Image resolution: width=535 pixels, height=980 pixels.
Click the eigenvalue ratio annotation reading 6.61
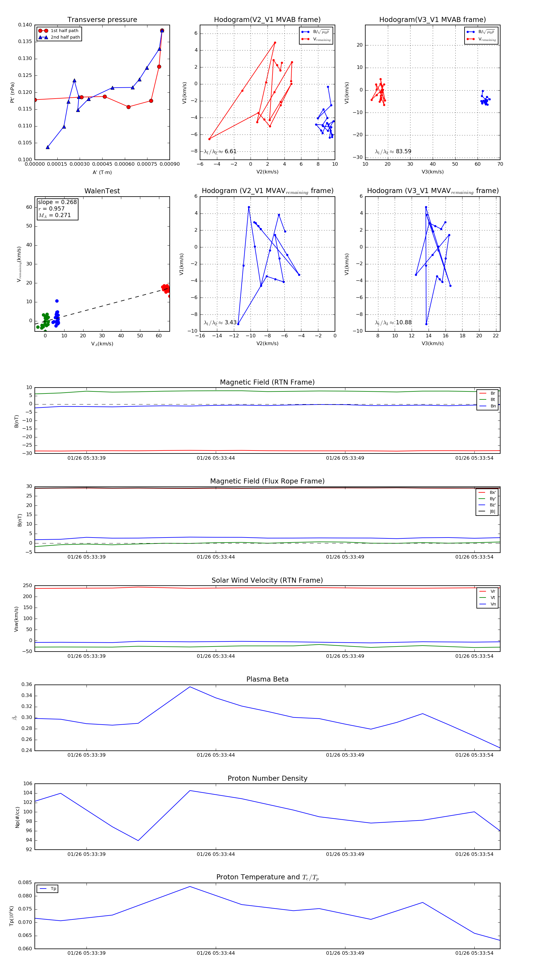click(x=220, y=151)
